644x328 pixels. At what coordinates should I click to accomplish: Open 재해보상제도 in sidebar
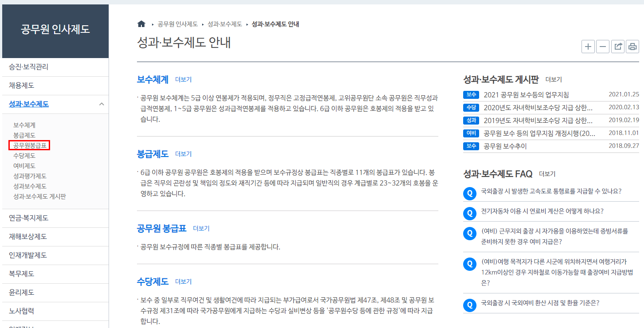tap(55, 237)
